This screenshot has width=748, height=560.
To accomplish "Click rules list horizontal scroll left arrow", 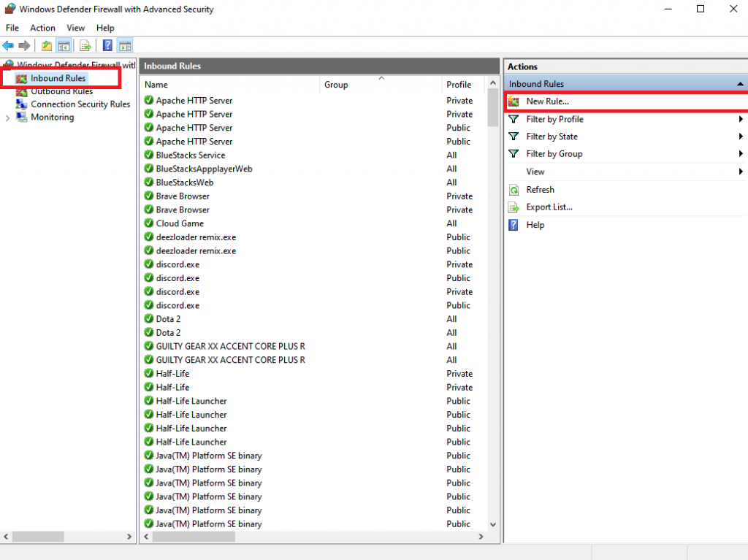I will 146,537.
